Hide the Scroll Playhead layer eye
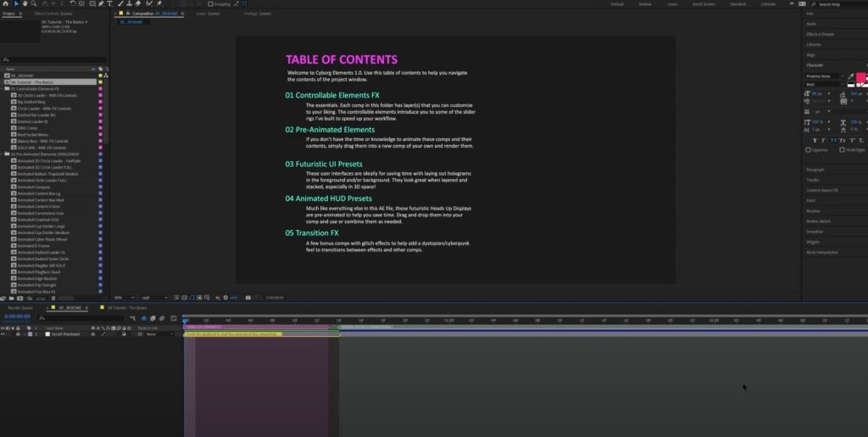 [x=3, y=334]
